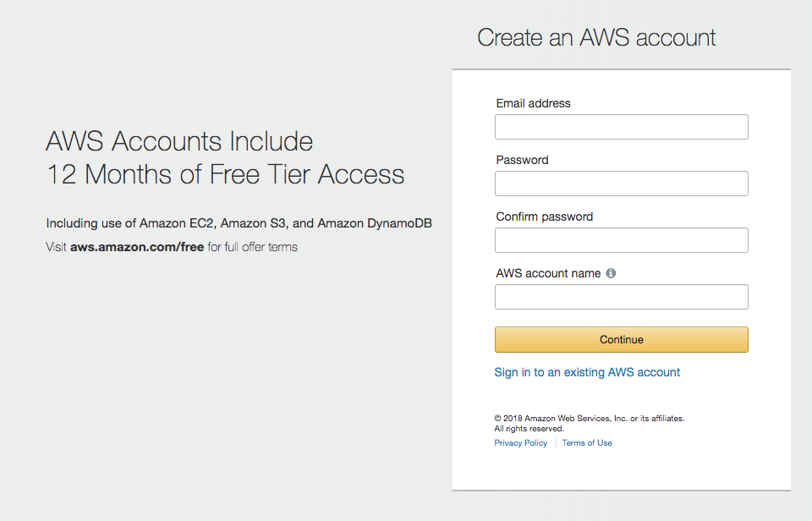The width and height of the screenshot is (812, 521).
Task: Open Sign in to an existing AWS account
Action: click(x=587, y=372)
